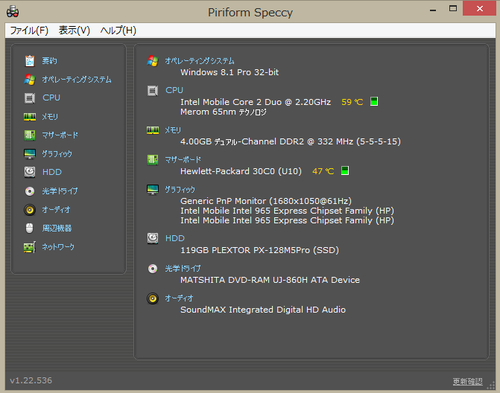Open the グラフィック heading link in summary
The width and height of the screenshot is (500, 393).
click(x=180, y=189)
